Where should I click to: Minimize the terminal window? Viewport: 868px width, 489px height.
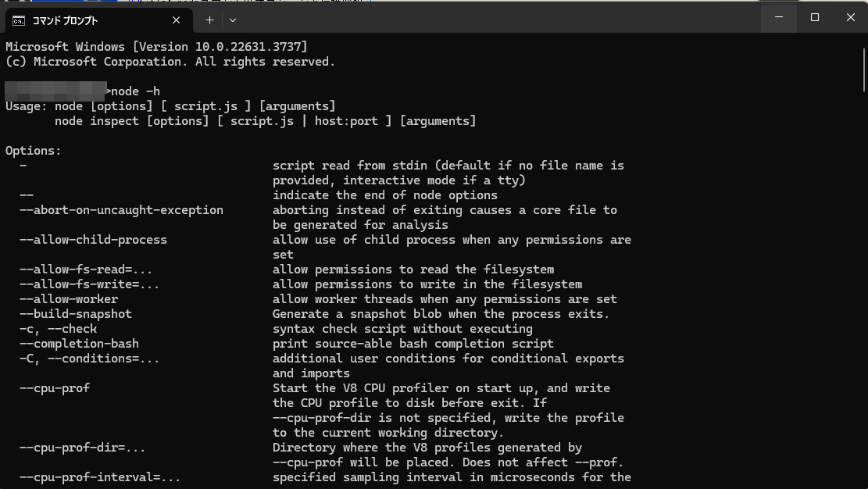point(778,17)
